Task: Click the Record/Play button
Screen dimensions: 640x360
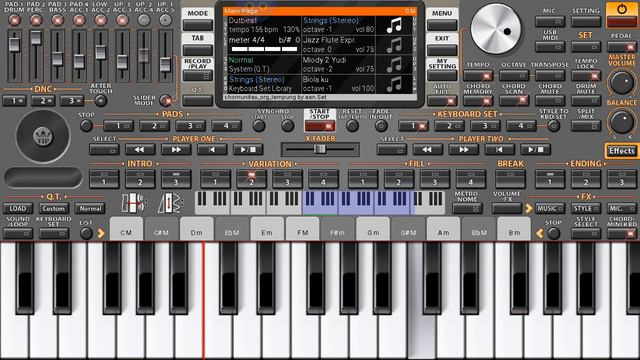Action: coord(198,76)
